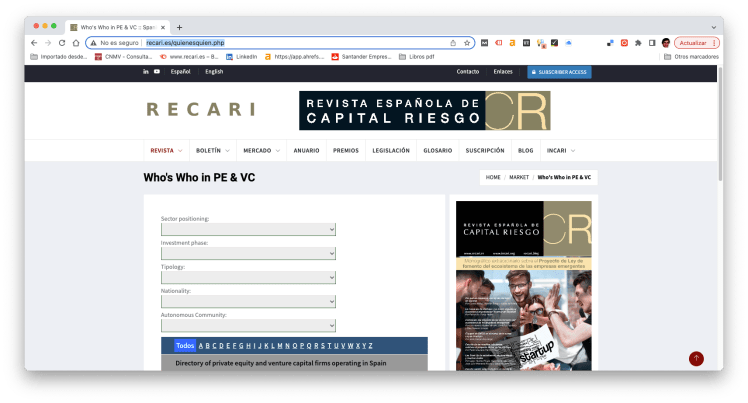The image size is (748, 403).
Task: Filter the directory by letter M
Action: click(x=280, y=346)
